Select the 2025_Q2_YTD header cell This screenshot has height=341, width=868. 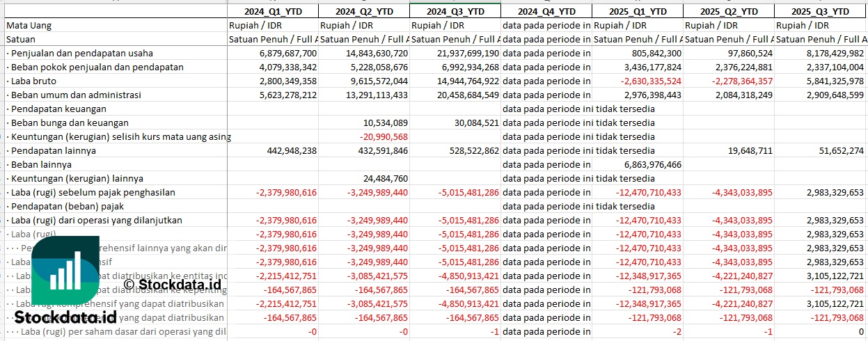click(x=729, y=11)
